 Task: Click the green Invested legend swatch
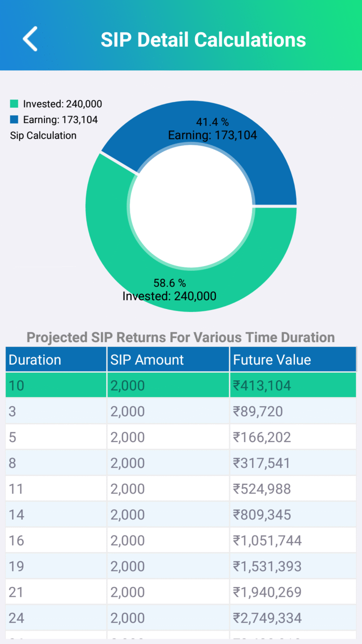(x=14, y=104)
